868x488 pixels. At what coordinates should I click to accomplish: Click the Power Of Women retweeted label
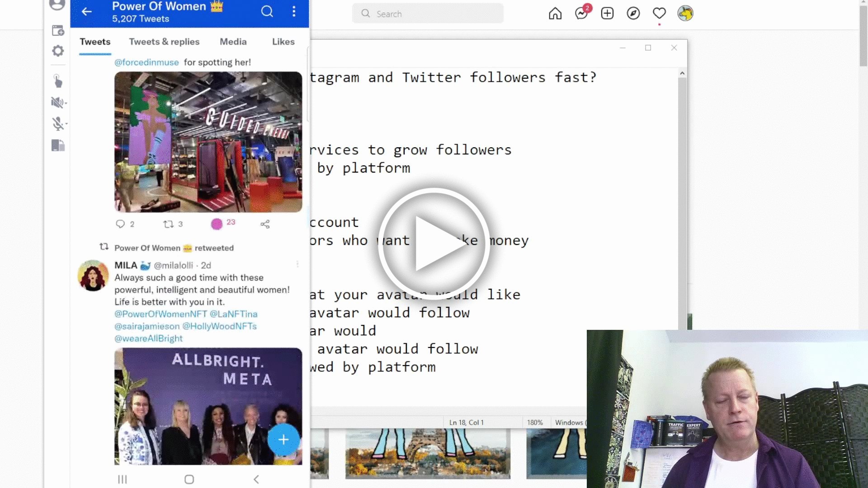174,248
